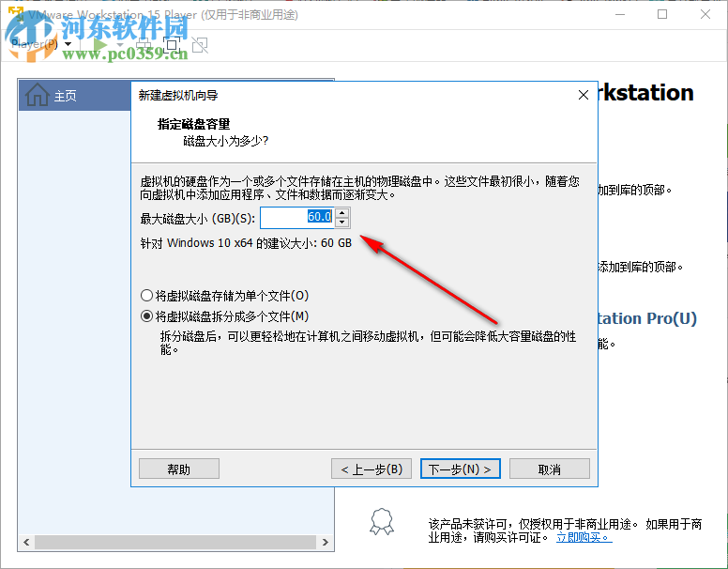
Task: Decrease disk size with the down arrow
Action: pyautogui.click(x=342, y=223)
